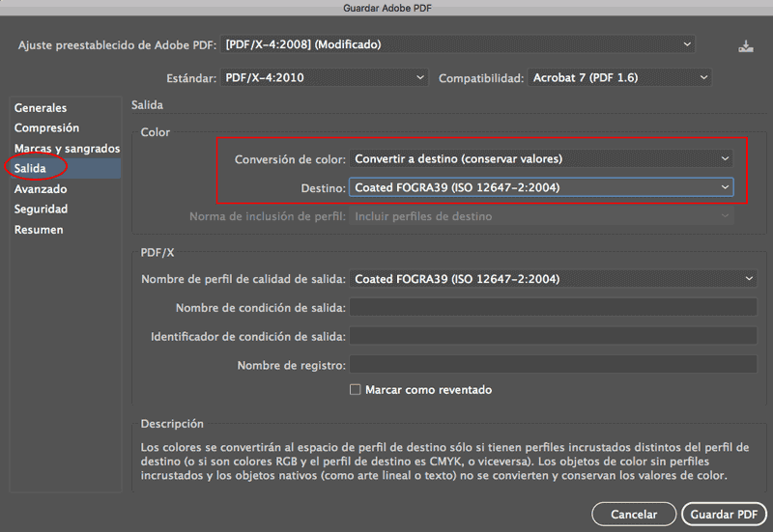This screenshot has width=773, height=532.
Task: Open the Compatibilidad Acrobat 7 dropdown
Action: coord(619,78)
